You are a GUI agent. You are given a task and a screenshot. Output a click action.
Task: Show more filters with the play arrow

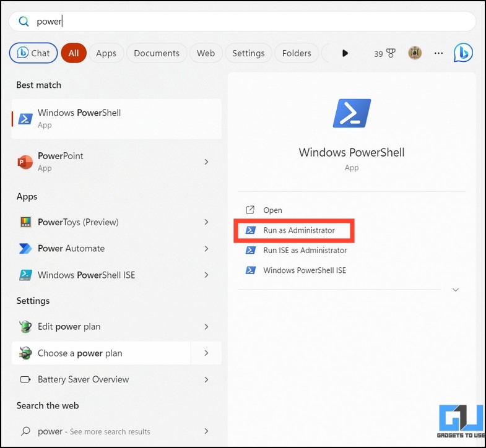tap(345, 53)
